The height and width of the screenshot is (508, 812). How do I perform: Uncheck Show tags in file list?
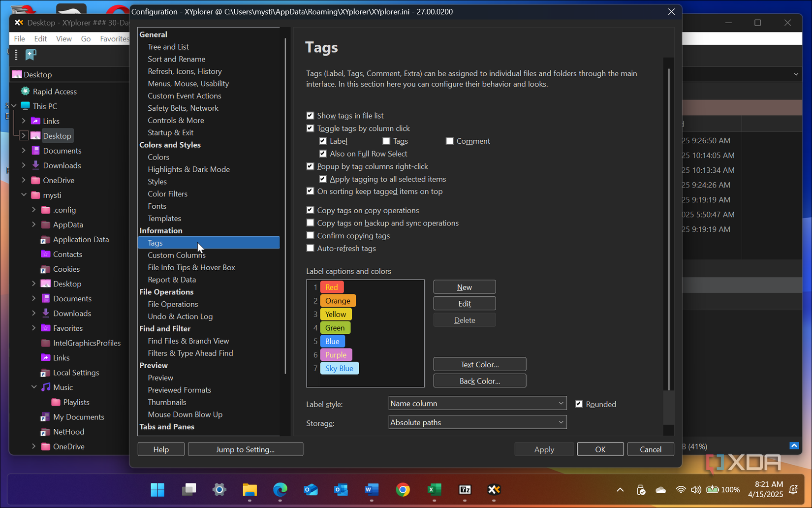tap(310, 115)
